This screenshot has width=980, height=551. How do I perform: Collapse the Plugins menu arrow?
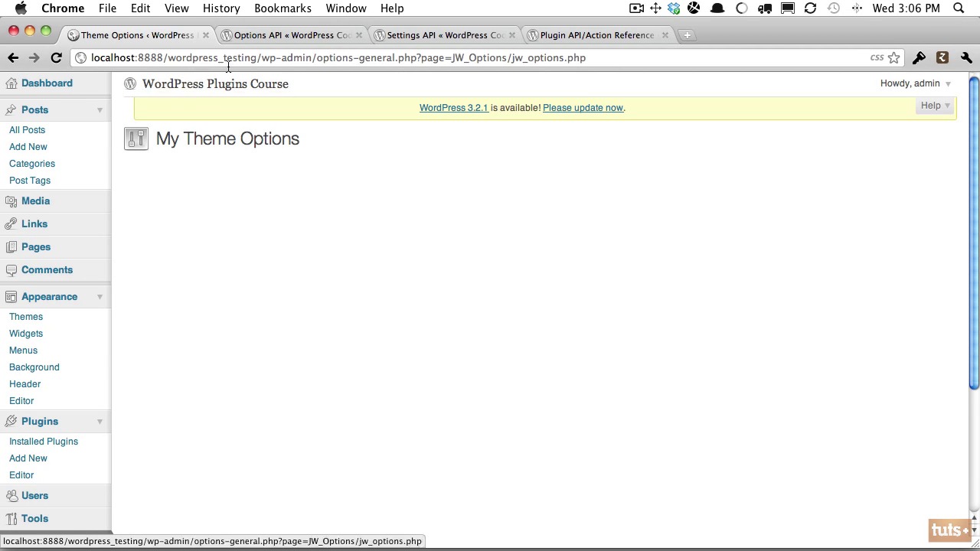pyautogui.click(x=100, y=422)
